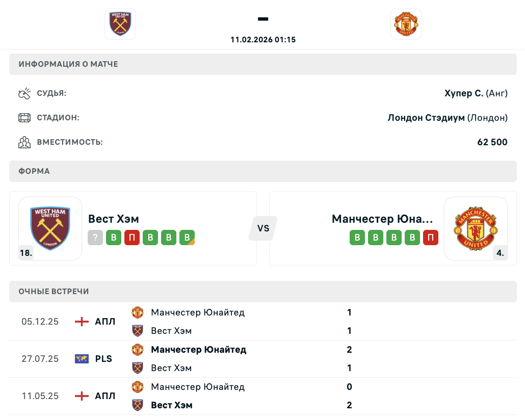This screenshot has width=525, height=420.
Task: Click the world map PLS icon for 27.07.25
Action: pos(82,359)
